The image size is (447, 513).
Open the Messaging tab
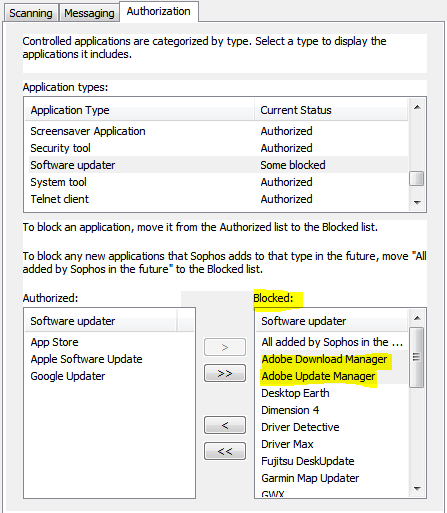89,13
